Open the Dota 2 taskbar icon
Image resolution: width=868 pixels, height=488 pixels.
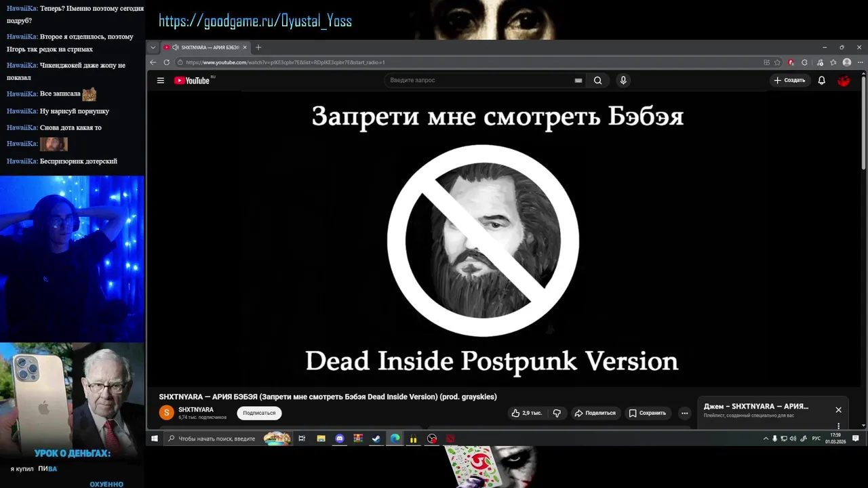click(x=450, y=439)
